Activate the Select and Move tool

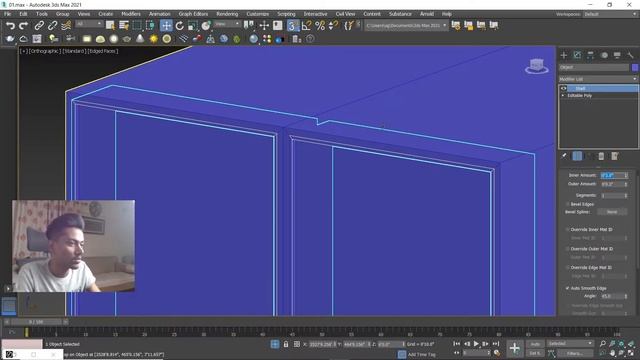point(166,26)
